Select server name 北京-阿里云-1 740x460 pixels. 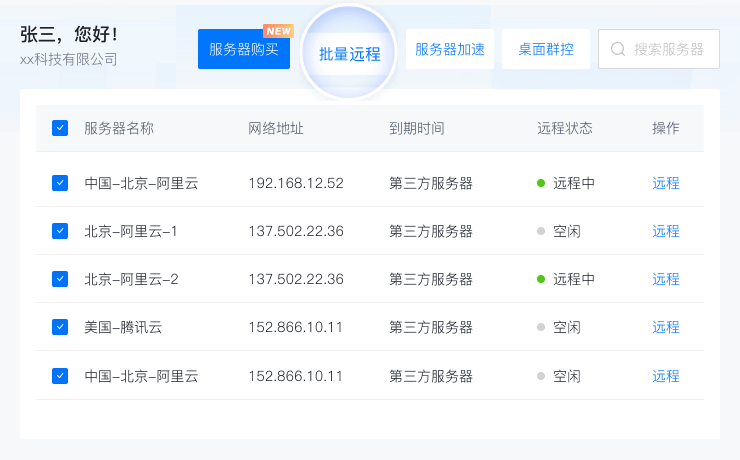click(131, 231)
